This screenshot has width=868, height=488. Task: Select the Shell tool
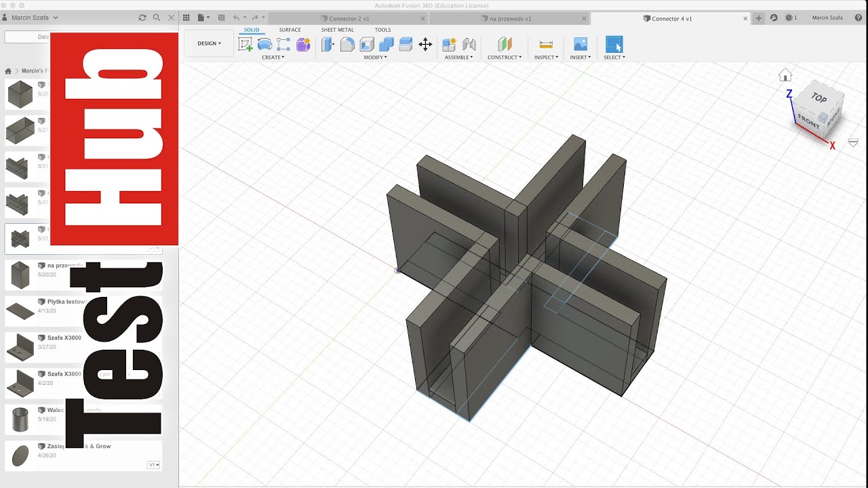(x=367, y=45)
